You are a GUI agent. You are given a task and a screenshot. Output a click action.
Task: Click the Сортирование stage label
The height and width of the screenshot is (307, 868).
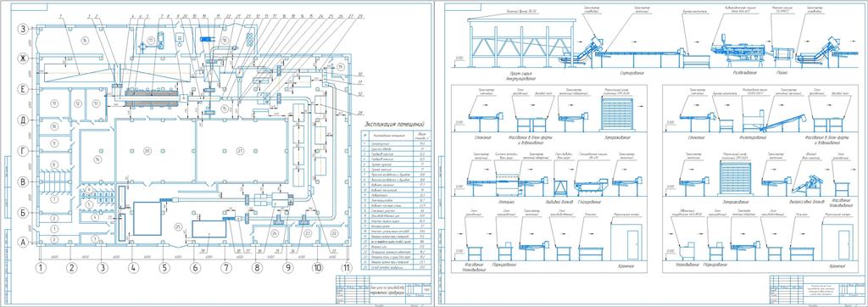[632, 73]
